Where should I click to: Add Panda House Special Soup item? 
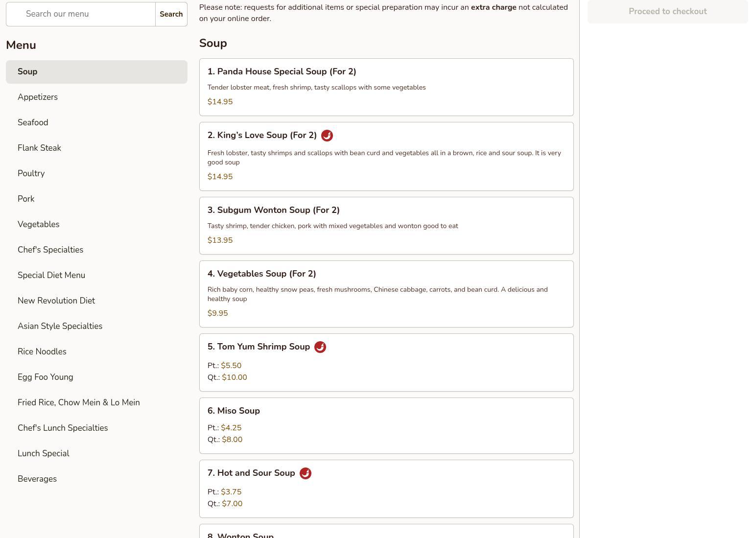point(386,87)
